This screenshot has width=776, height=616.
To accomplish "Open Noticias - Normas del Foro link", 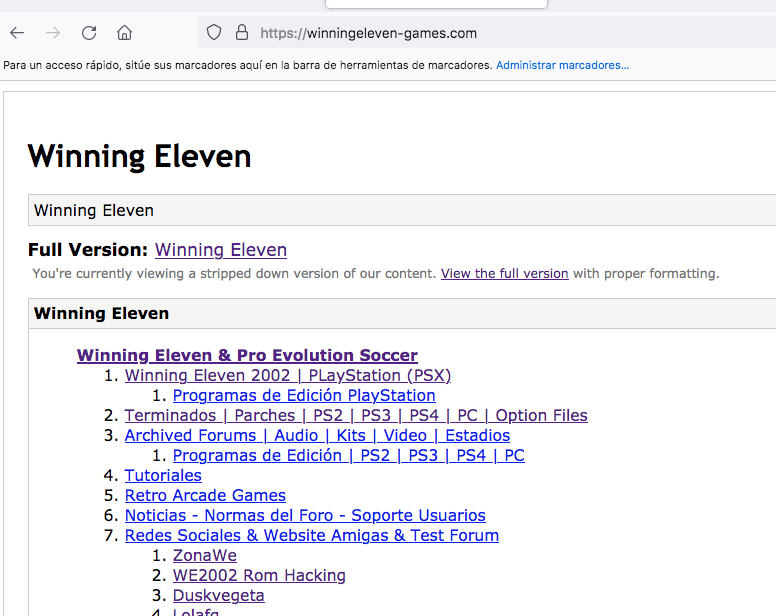I will 305,516.
